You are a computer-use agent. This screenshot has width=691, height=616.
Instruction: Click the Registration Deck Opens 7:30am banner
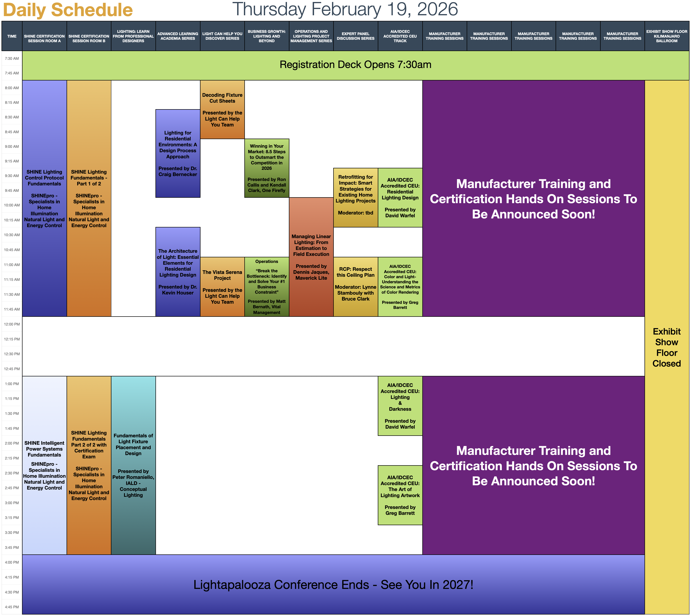(355, 65)
